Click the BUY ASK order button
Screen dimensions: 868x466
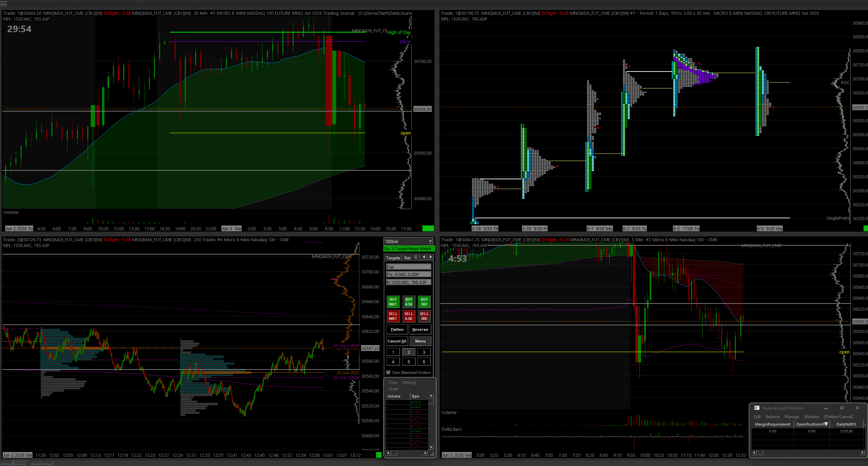[409, 302]
